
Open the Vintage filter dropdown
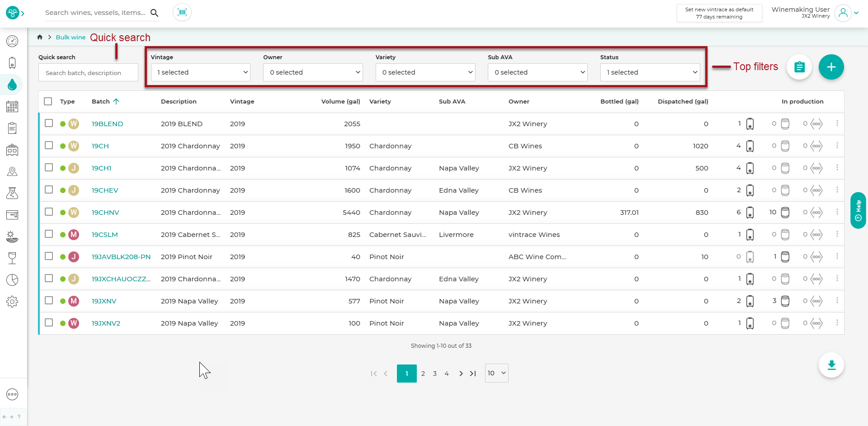[200, 72]
